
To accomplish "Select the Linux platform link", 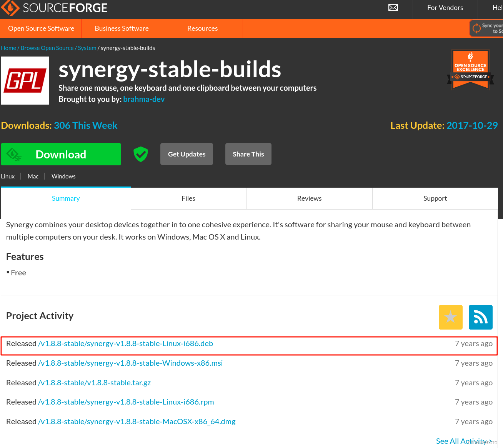I will 8,177.
